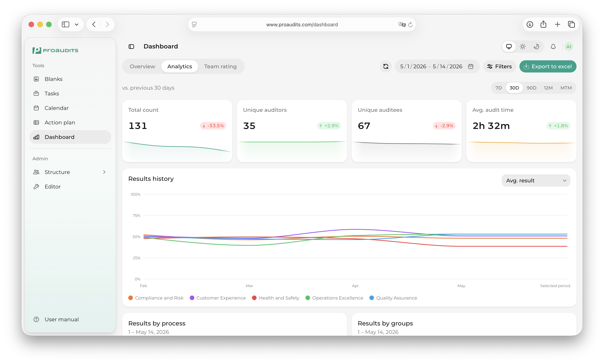Image resolution: width=604 pixels, height=364 pixels.
Task: Select the MTM period
Action: pyautogui.click(x=566, y=88)
